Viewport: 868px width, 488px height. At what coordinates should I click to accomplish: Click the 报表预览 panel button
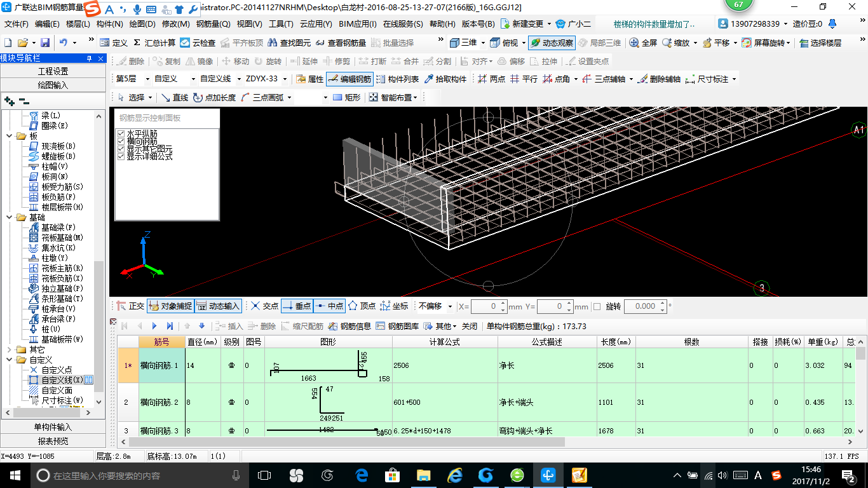(x=53, y=440)
